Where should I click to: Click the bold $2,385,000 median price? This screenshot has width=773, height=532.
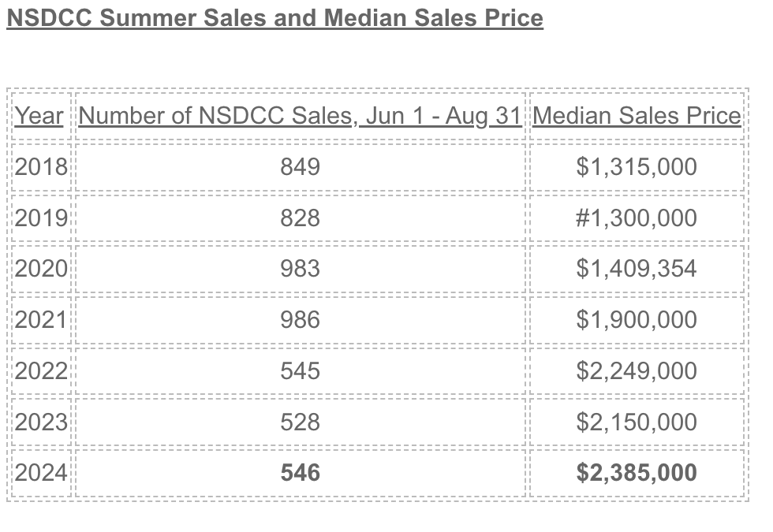tap(637, 474)
